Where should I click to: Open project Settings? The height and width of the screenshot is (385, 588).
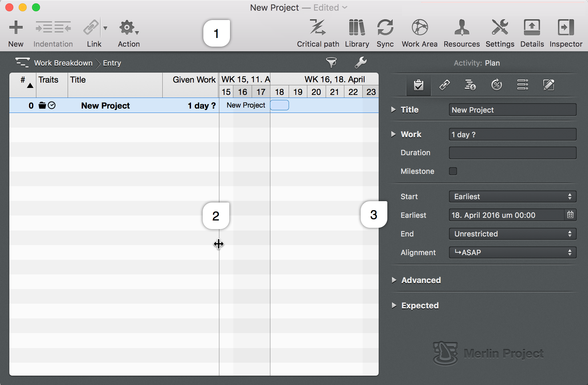click(x=500, y=28)
